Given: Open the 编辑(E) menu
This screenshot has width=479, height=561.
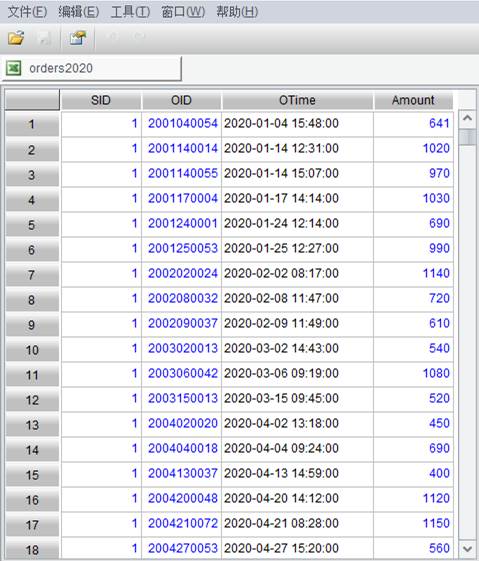Looking at the screenshot, I should click(x=79, y=12).
